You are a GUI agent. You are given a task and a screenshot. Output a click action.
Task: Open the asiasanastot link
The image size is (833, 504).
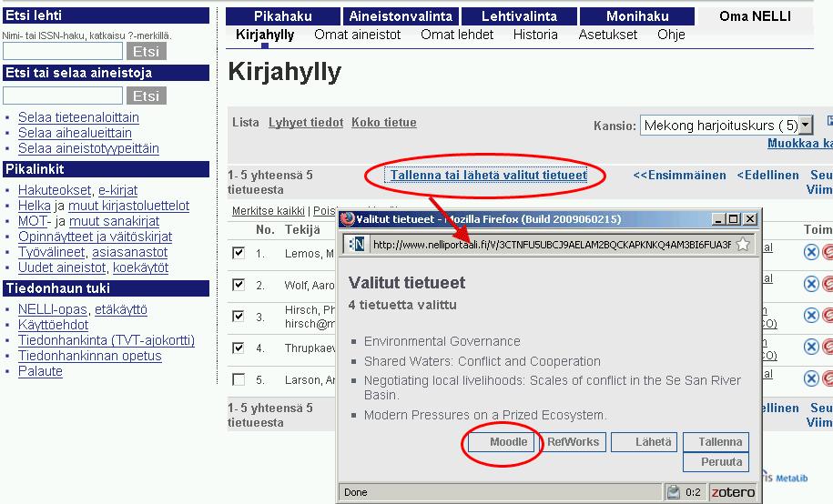(130, 252)
